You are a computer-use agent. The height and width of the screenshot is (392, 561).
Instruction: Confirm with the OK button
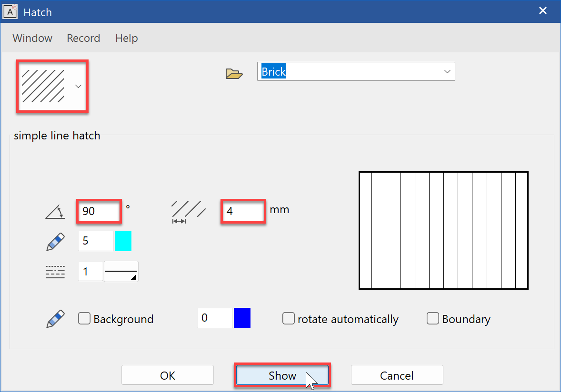point(167,375)
